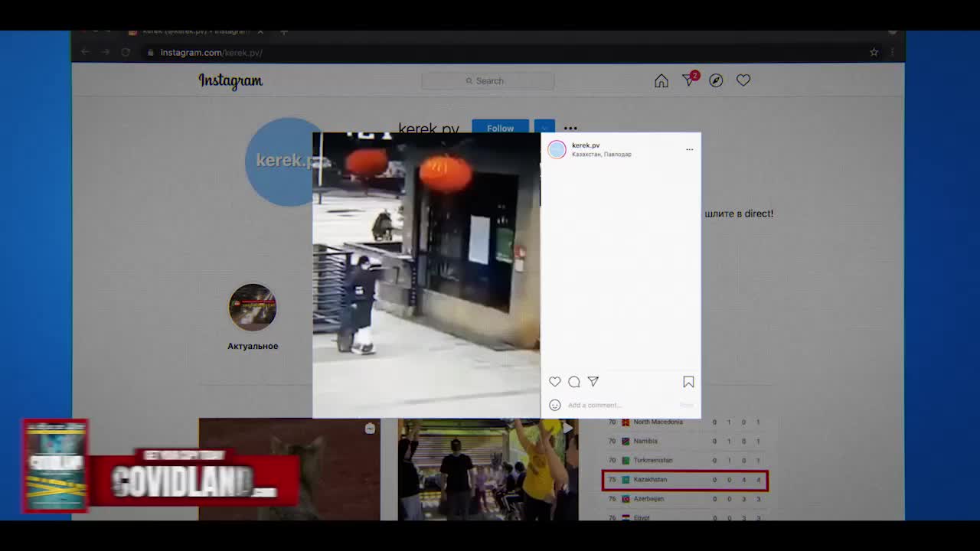This screenshot has width=980, height=551.
Task: Save post with bookmark icon
Action: [688, 381]
